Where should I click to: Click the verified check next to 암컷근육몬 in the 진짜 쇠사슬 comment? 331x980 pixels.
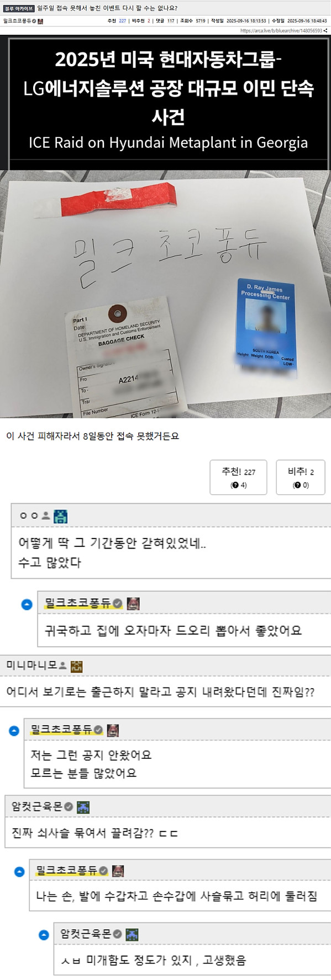click(x=69, y=807)
